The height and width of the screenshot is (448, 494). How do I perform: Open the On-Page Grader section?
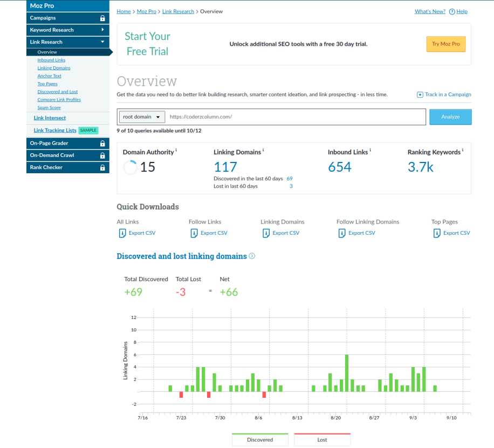(x=68, y=144)
